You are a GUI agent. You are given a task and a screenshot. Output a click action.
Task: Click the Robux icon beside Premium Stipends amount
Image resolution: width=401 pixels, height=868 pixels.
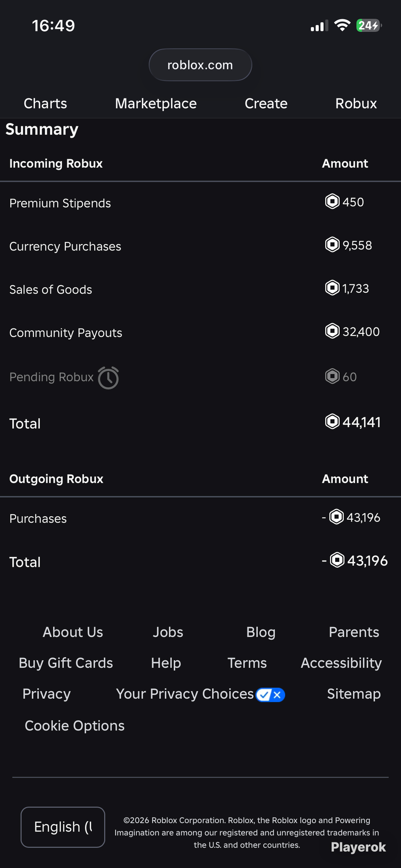tap(332, 201)
